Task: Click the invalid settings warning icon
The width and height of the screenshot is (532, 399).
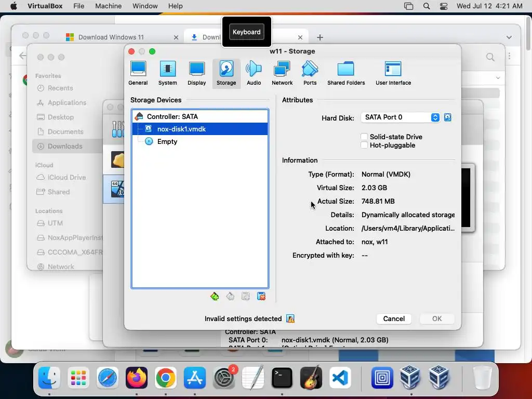Action: tap(290, 318)
